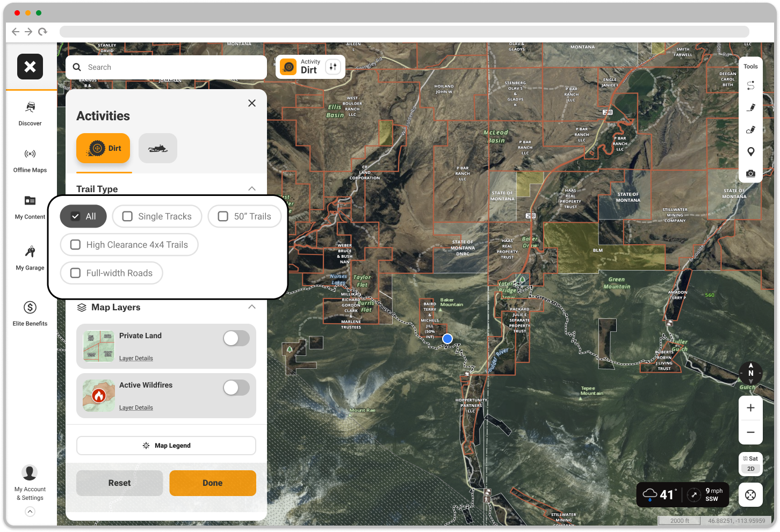The image size is (780, 532).
Task: Check High Clearance 4x4 Trails
Action: [x=129, y=245]
